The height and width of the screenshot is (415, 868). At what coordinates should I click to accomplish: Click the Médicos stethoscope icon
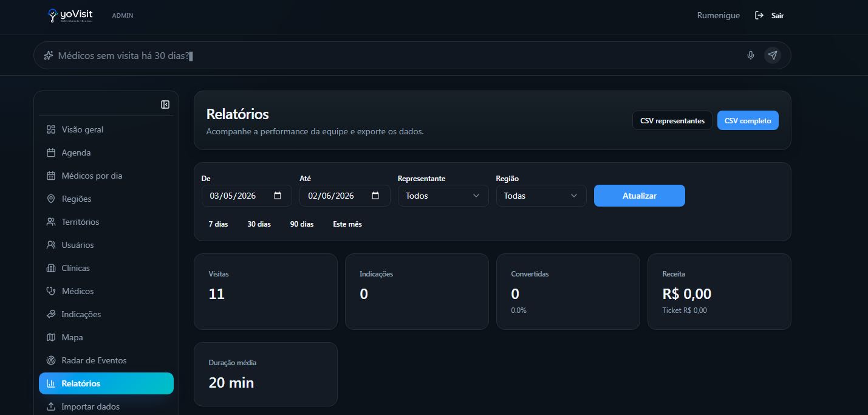[51, 291]
